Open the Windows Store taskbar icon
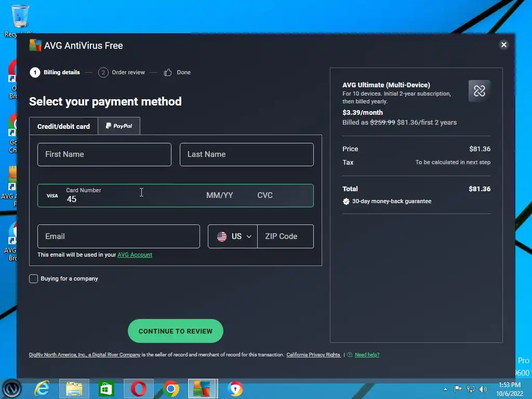The image size is (532, 399). click(106, 389)
